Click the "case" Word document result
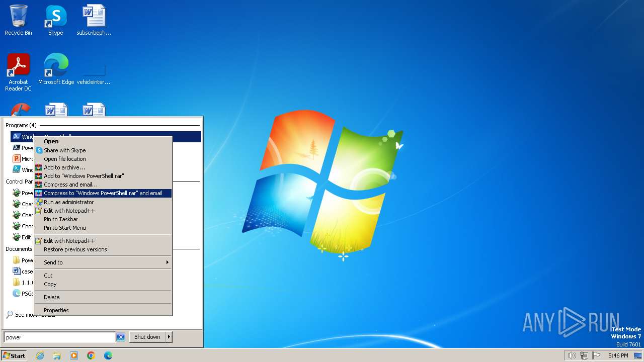 [23, 271]
